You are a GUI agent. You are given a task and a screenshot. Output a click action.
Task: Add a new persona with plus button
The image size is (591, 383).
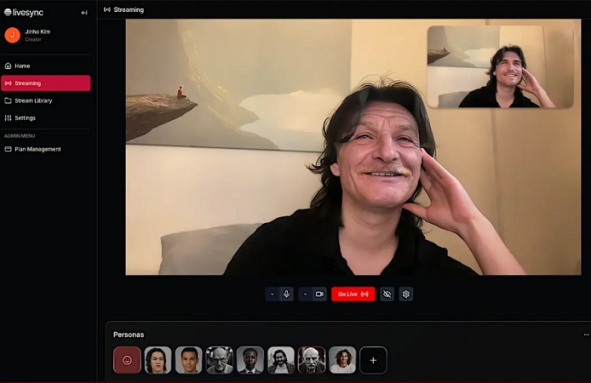(373, 360)
